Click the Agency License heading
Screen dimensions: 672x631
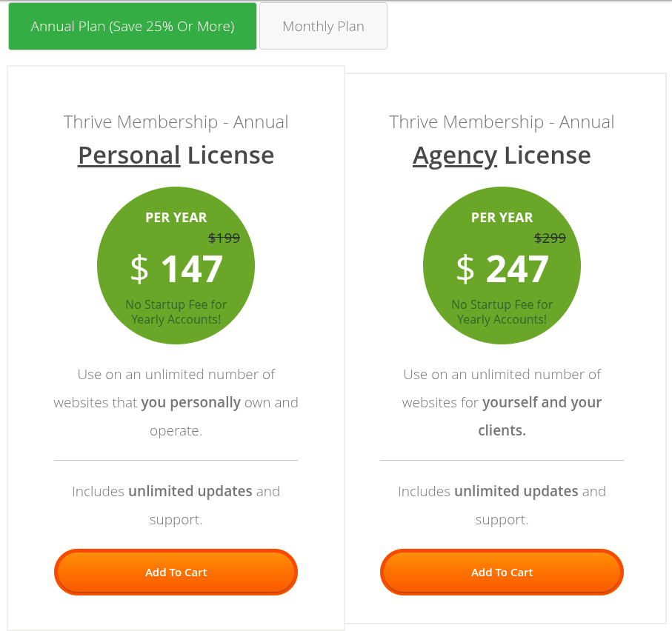[x=502, y=156]
